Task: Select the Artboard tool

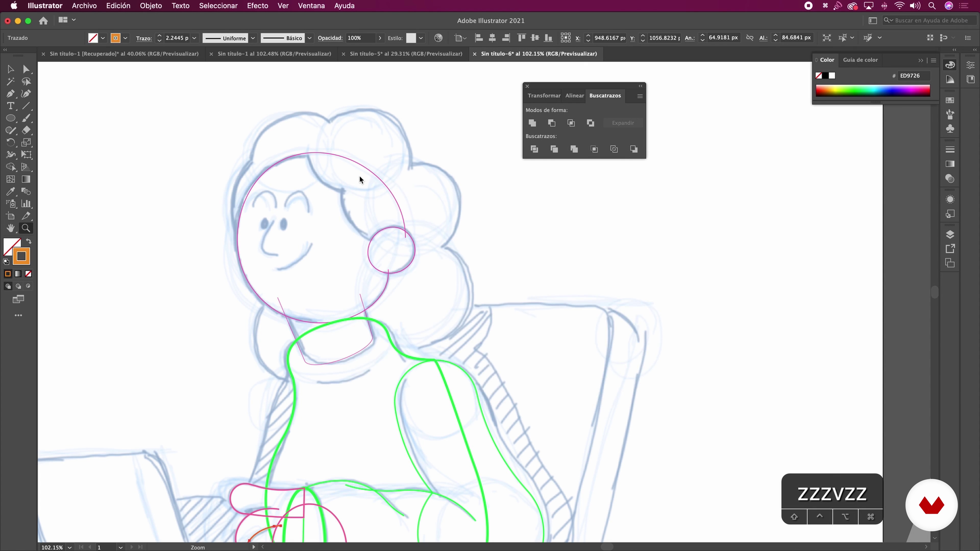Action: point(10,216)
